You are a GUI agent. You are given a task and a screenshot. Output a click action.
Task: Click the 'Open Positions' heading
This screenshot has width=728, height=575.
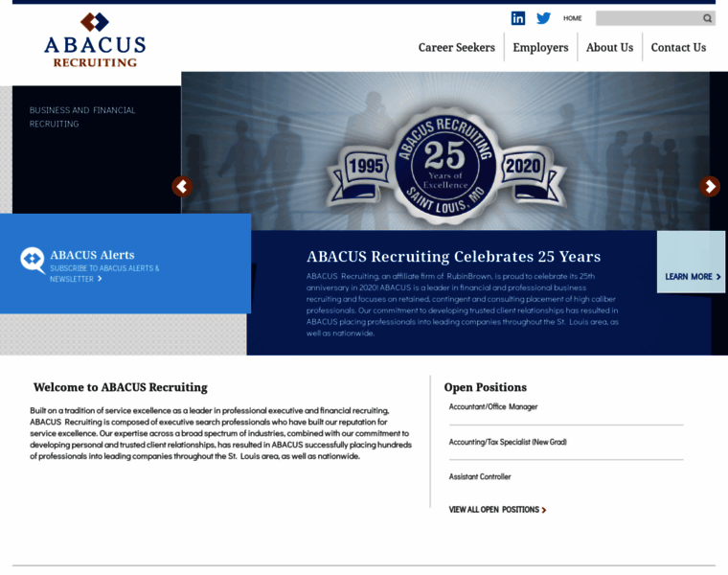[x=486, y=387]
